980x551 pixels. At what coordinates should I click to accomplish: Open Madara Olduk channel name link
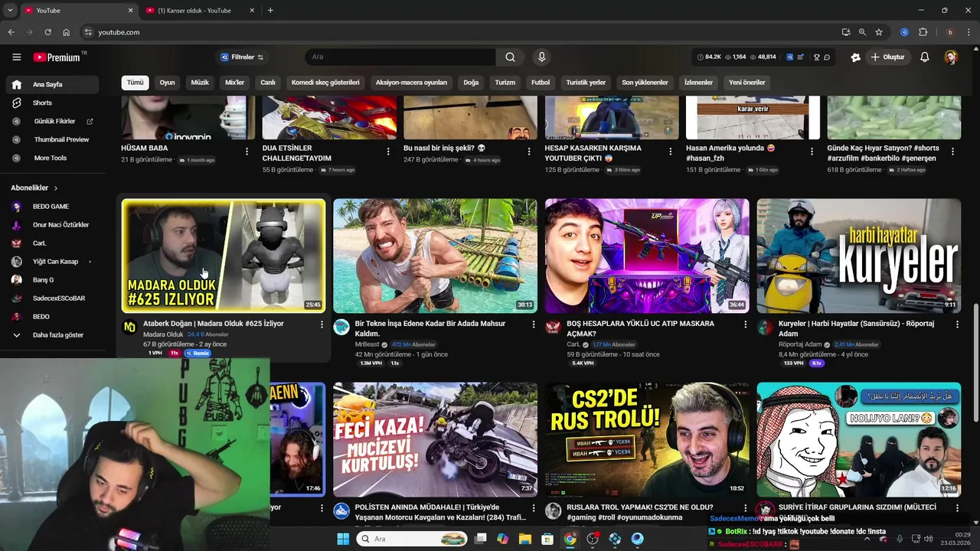pos(163,334)
